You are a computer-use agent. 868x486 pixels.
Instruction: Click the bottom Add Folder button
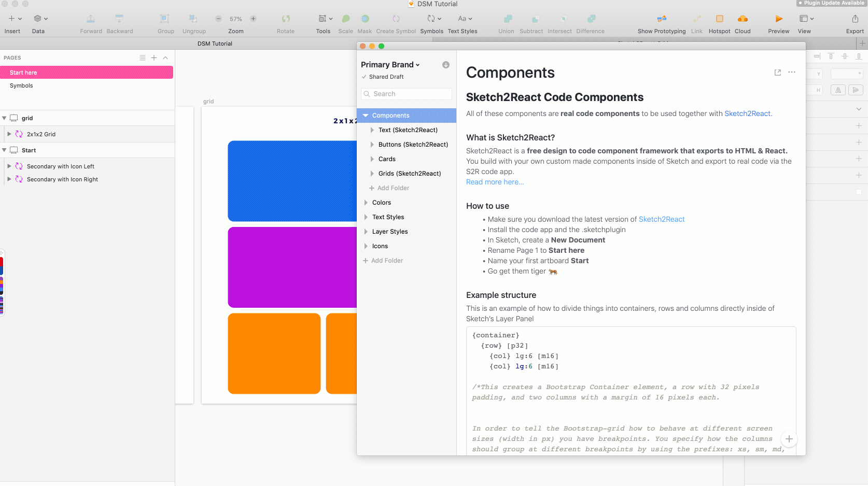tap(383, 261)
